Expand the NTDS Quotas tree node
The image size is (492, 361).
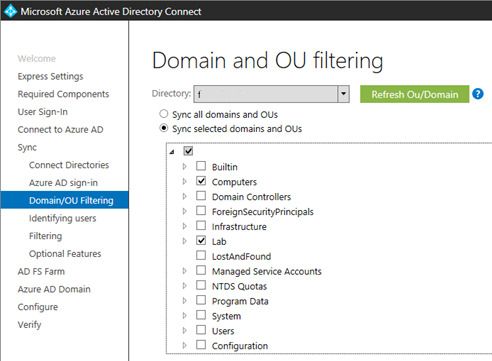[184, 286]
